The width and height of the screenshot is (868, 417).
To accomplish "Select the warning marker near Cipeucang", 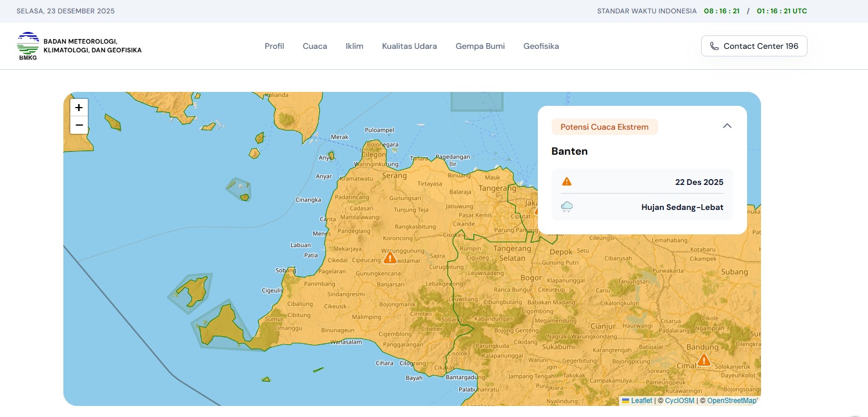I will pos(390,257).
